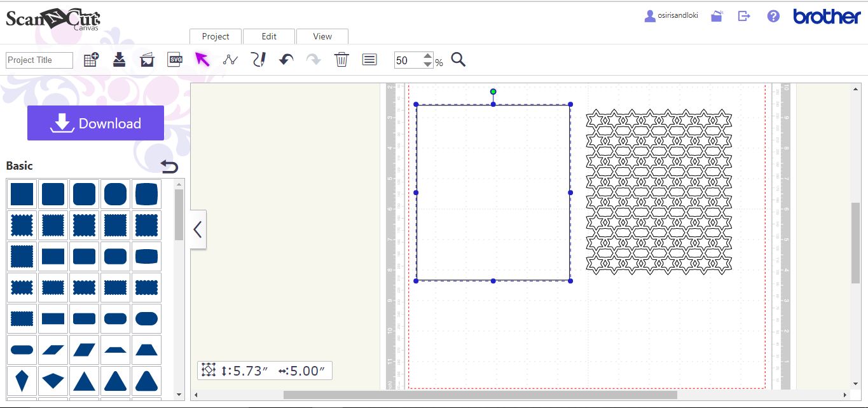
Task: Select the SVG import tool
Action: click(174, 59)
